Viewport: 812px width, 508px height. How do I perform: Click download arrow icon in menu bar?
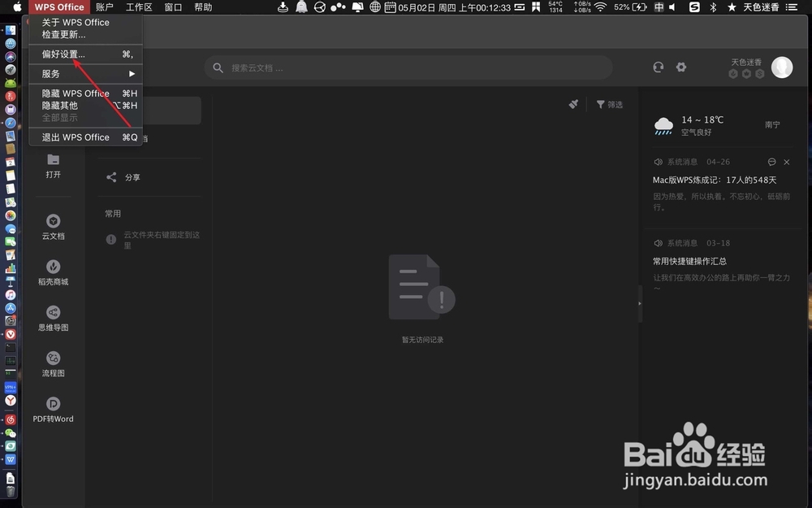pos(283,7)
